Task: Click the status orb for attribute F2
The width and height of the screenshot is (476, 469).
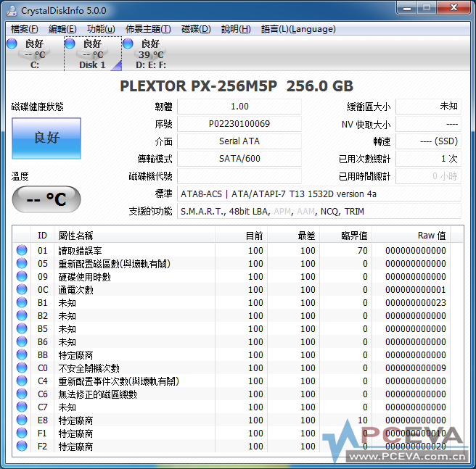Action: 22,446
